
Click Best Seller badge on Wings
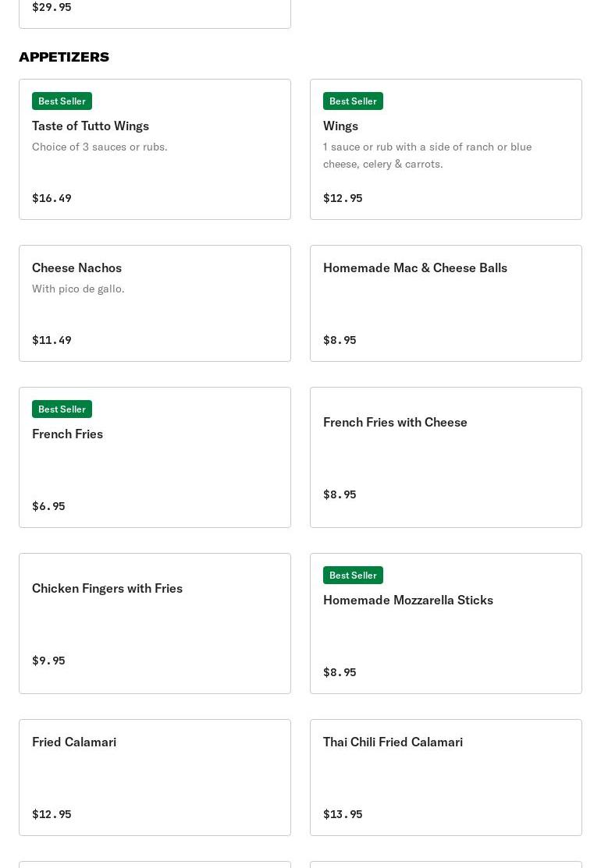(x=353, y=101)
